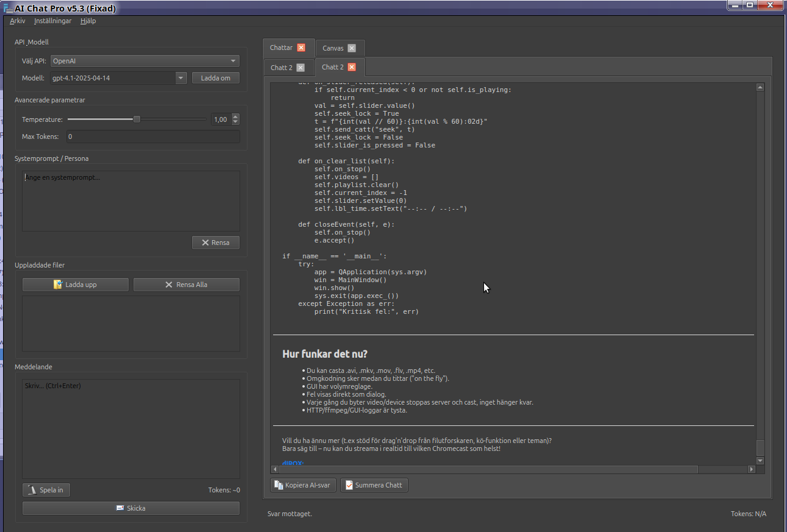The image size is (787, 532).
Task: Clear all uploaded files with Rensa Alla
Action: tap(187, 285)
